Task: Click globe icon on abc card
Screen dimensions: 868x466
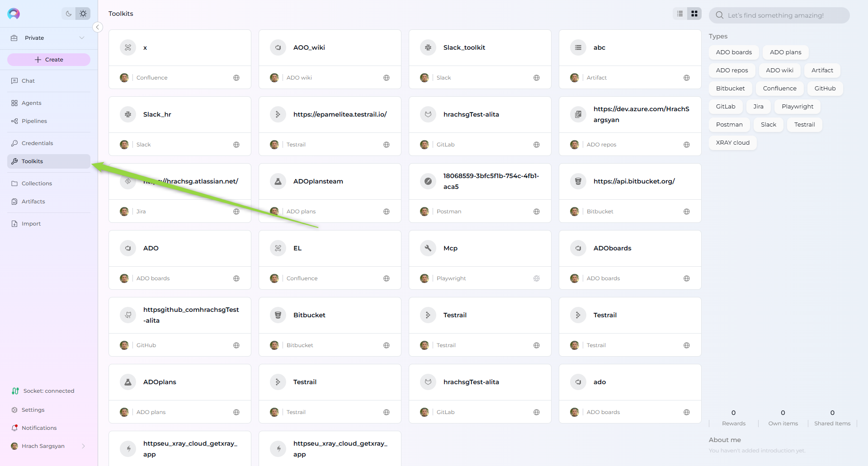Action: pyautogui.click(x=687, y=78)
